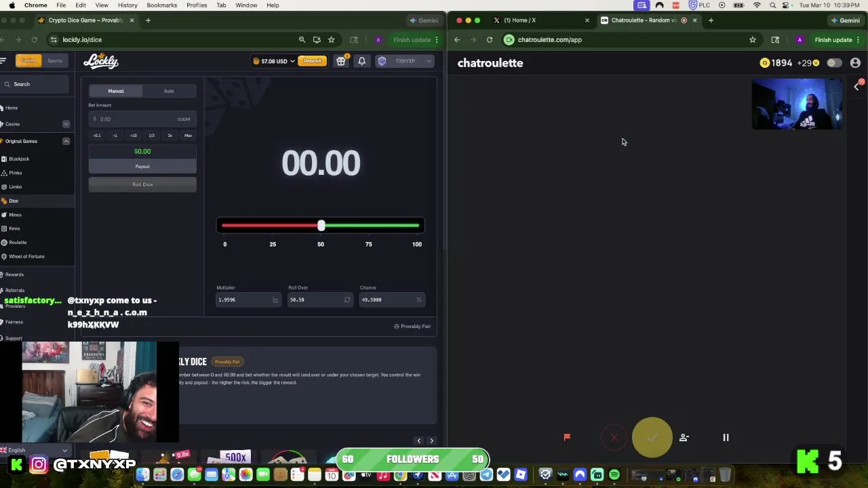Click the flag report icon in Chatroulette
This screenshot has width=868, height=488.
(567, 437)
